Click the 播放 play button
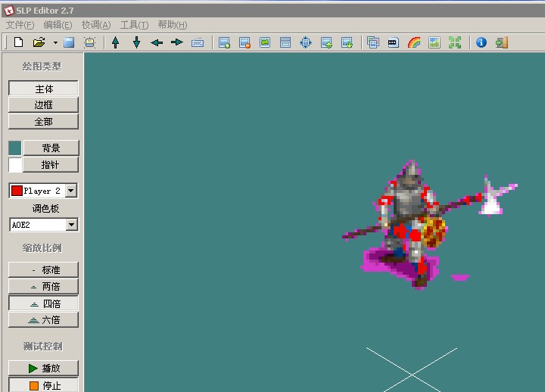 (x=43, y=368)
